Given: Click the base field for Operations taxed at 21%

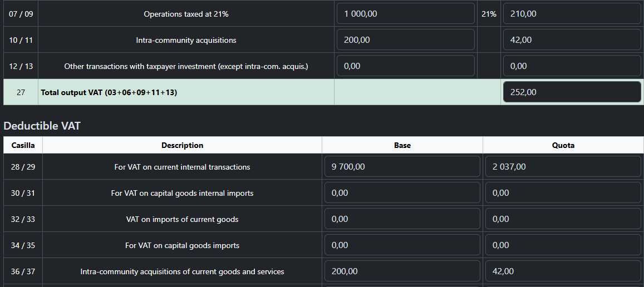Looking at the screenshot, I should point(405,14).
